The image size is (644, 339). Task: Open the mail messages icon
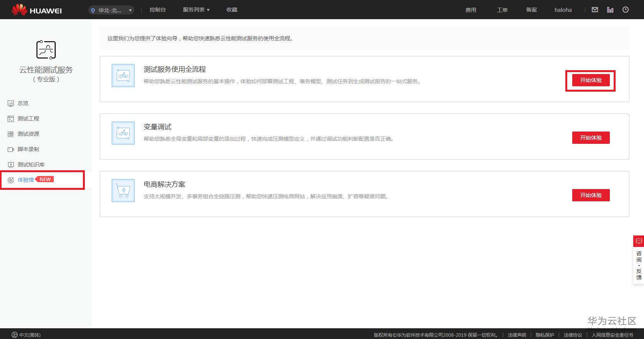click(595, 10)
